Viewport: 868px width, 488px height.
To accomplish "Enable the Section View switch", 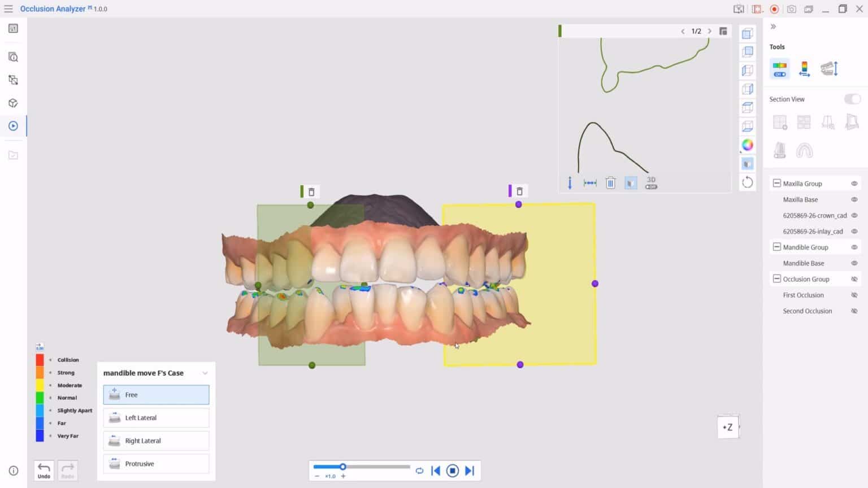I will point(851,99).
